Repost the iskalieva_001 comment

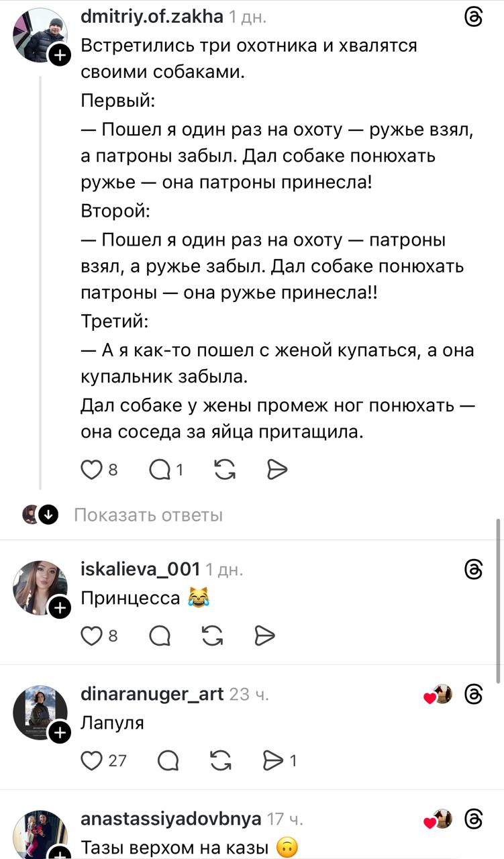coord(212,635)
